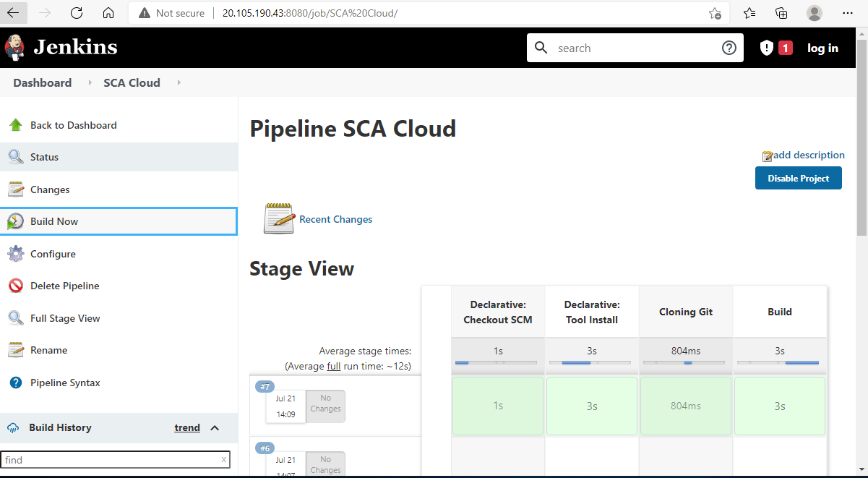This screenshot has width=868, height=478.
Task: Switch to the Changes view
Action: tap(49, 189)
